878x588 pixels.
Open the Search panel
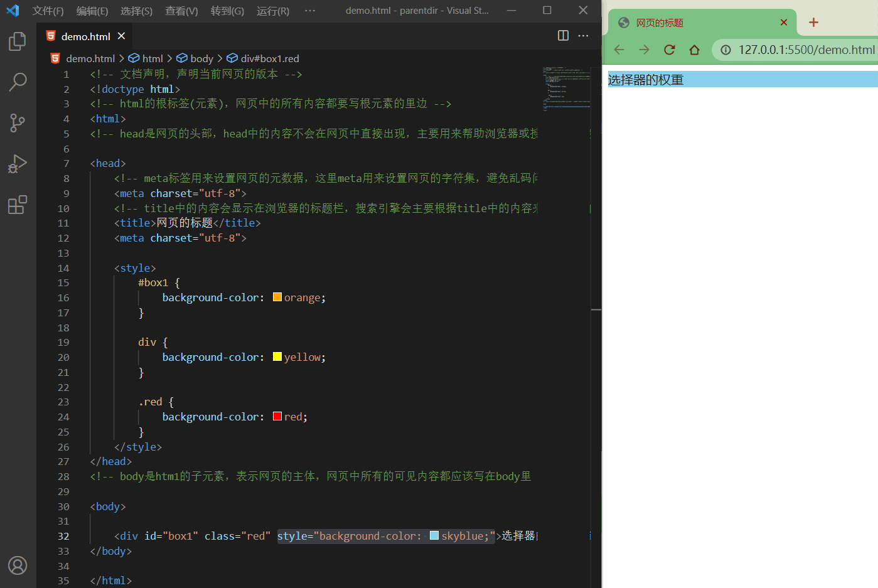[x=17, y=82]
